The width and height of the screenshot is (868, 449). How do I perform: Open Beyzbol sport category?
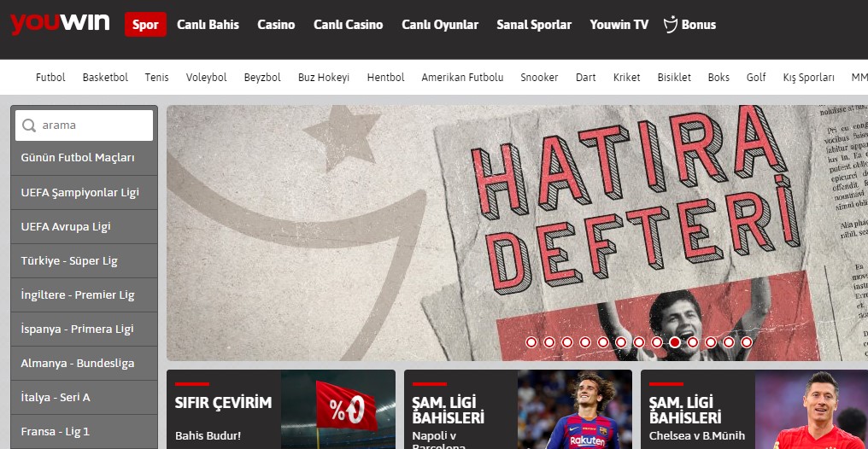pyautogui.click(x=262, y=78)
